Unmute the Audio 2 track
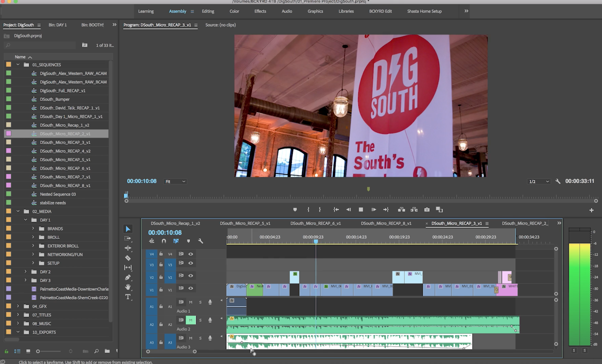The width and height of the screenshot is (602, 364). pos(190,320)
